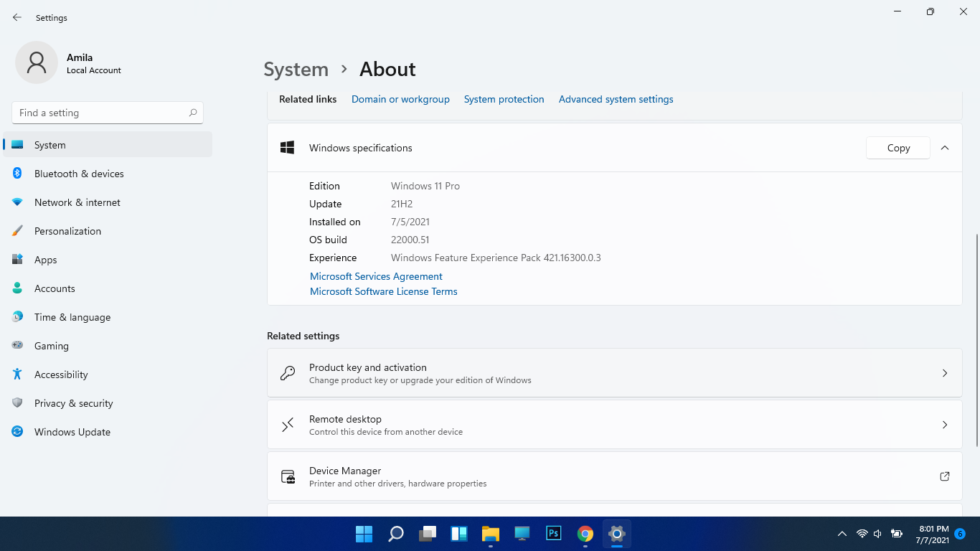Go back using the Settings back arrow

point(17,17)
